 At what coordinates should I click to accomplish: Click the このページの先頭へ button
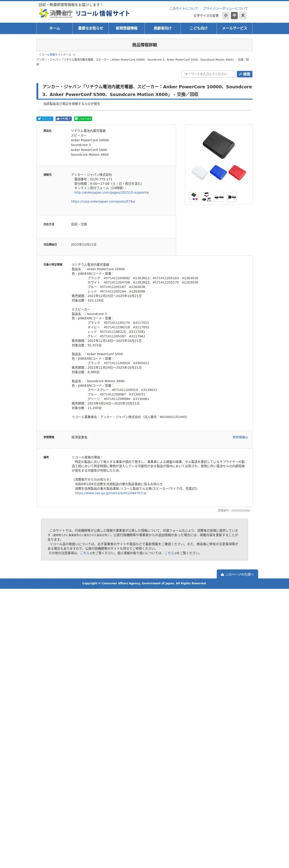[x=237, y=574]
